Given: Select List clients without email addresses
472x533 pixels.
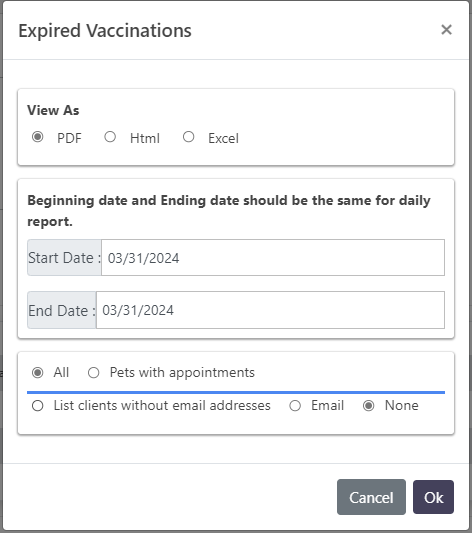Looking at the screenshot, I should click(x=37, y=406).
